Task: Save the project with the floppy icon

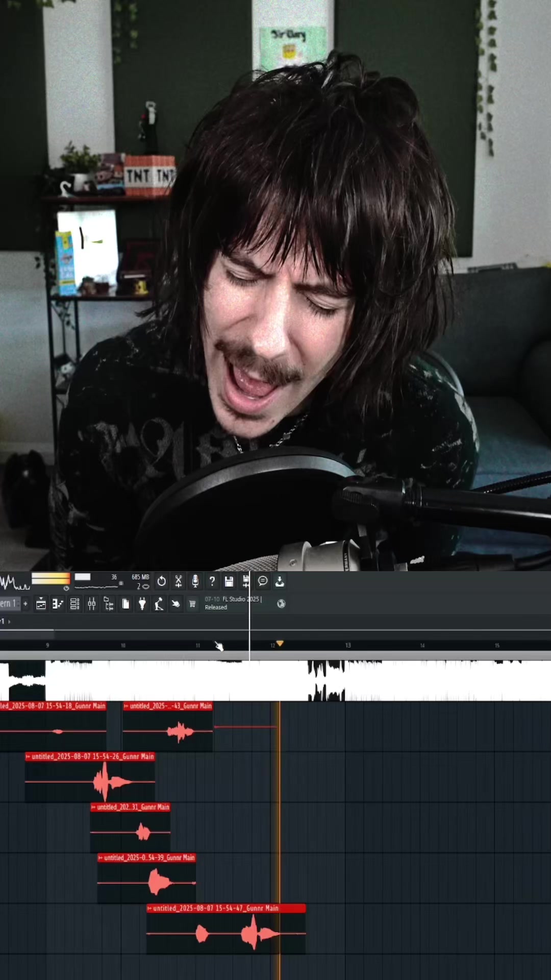Action: pos(229,581)
